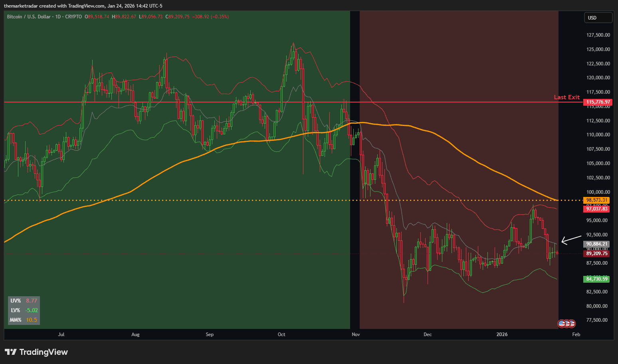Viewport: 618px width, 364px height.
Task: Open the USD currency button top right
Action: click(598, 17)
